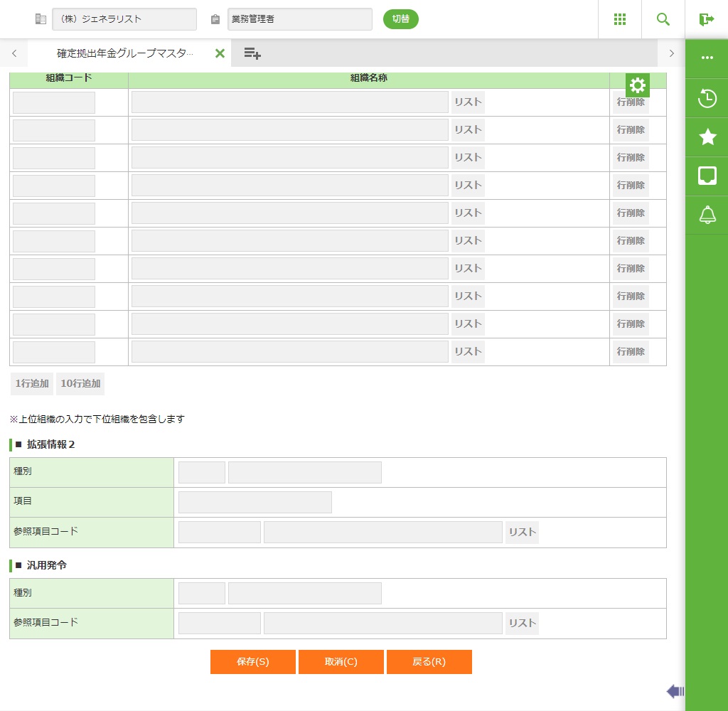Click リスト next to 汎用発令 参照項目コード
Viewport: 728px width, 711px height.
(x=522, y=624)
